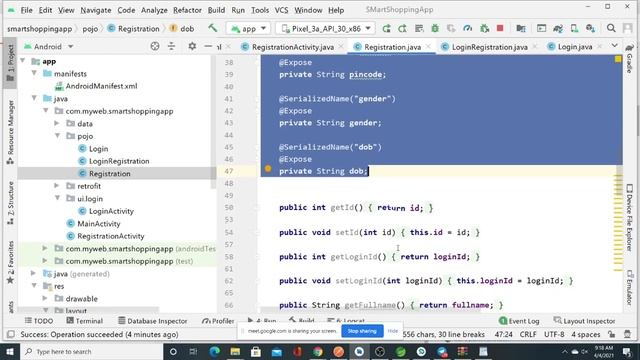
Task: Expand the retrofit package
Action: pos(57,186)
